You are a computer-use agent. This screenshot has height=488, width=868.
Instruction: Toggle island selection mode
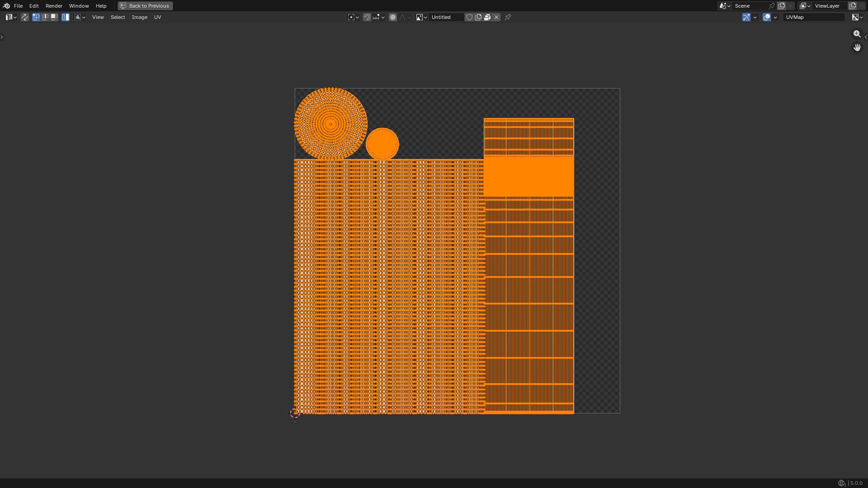66,17
